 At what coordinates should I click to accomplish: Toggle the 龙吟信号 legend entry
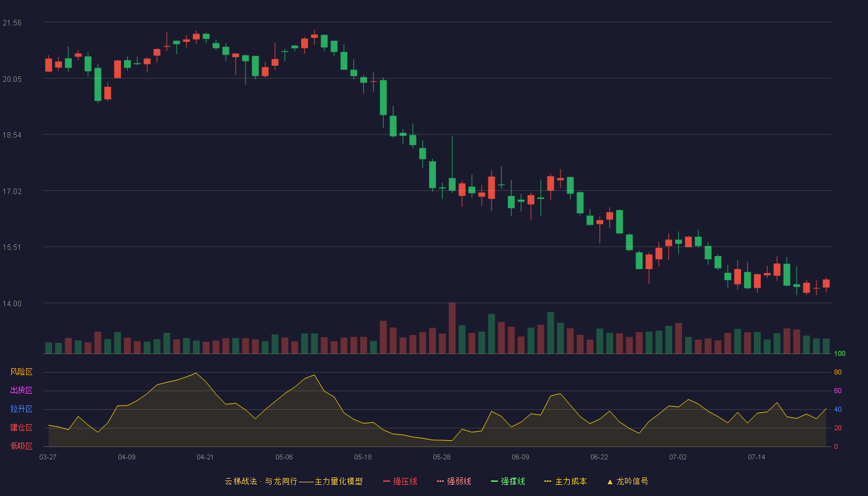click(x=627, y=481)
